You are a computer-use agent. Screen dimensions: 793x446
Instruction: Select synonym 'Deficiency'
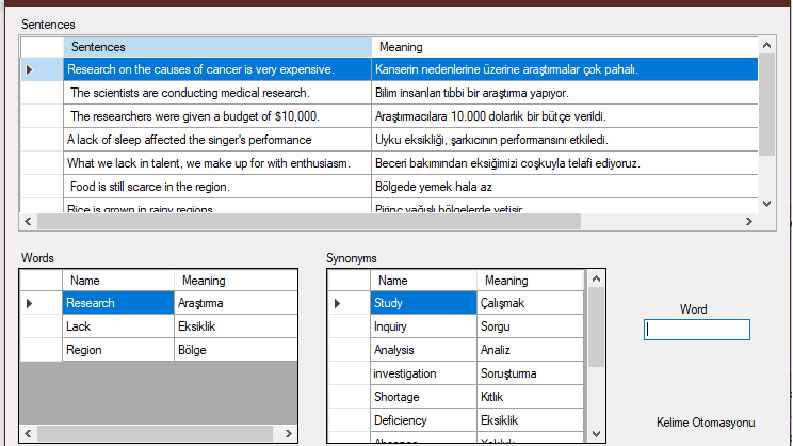click(423, 420)
